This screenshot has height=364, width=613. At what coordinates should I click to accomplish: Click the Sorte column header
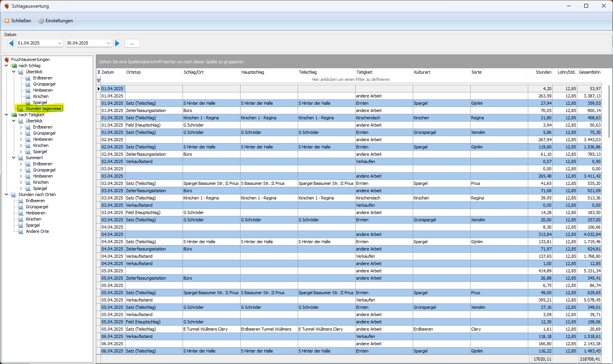pos(499,72)
